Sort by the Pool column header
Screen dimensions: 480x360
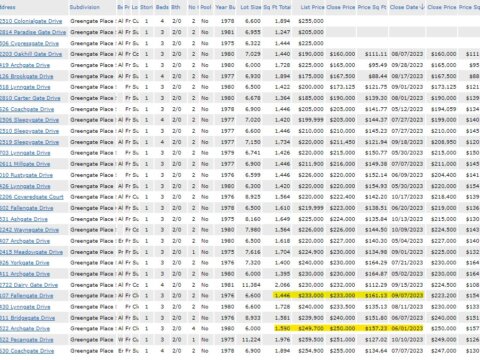click(206, 7)
